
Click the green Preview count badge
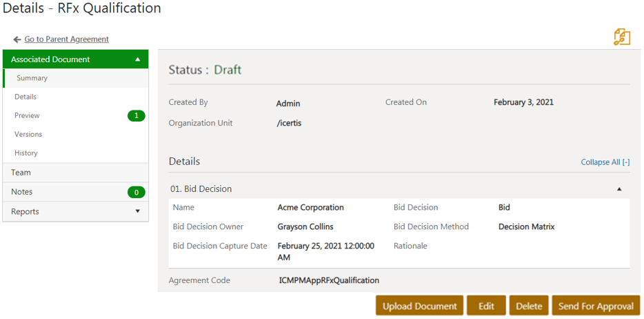pyautogui.click(x=136, y=115)
